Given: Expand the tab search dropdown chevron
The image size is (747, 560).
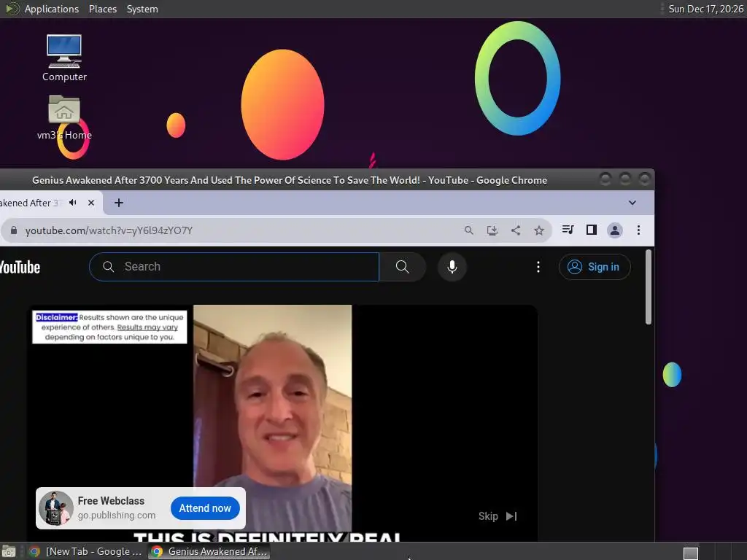Looking at the screenshot, I should (x=632, y=203).
